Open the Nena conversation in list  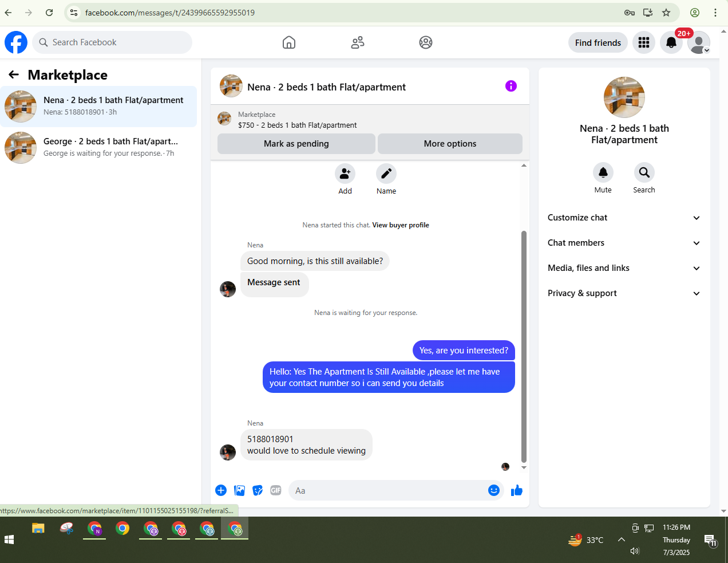point(98,107)
